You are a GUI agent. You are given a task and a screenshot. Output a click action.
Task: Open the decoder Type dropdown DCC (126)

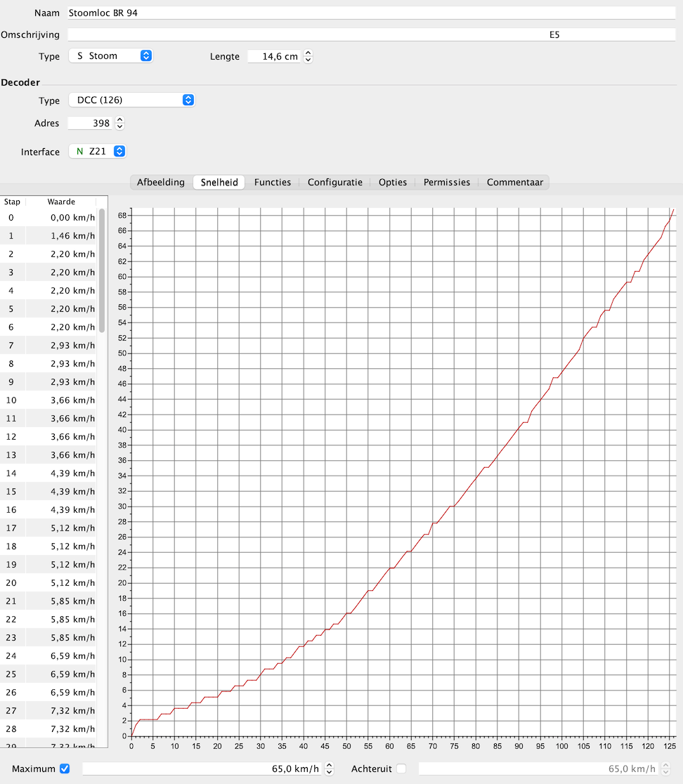pyautogui.click(x=131, y=100)
